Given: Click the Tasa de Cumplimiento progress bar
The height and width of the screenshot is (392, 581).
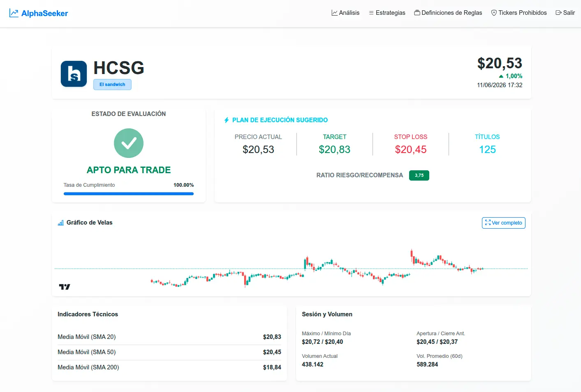Looking at the screenshot, I should pos(129,194).
